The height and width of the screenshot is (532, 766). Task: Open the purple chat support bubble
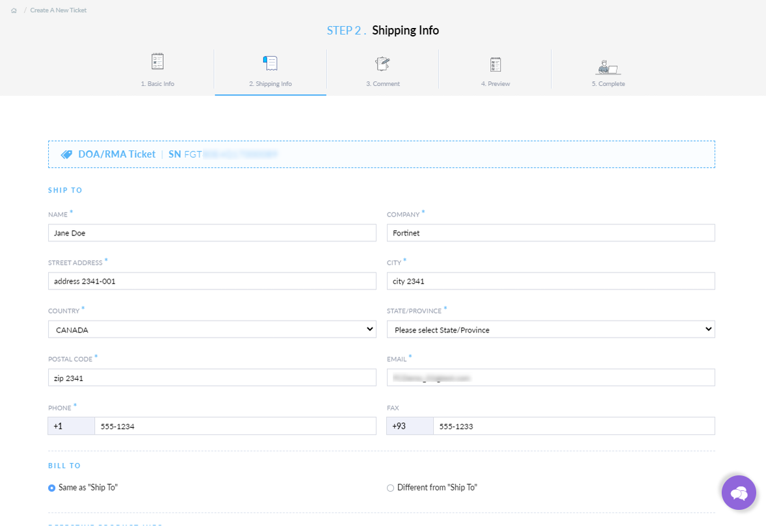pos(739,492)
